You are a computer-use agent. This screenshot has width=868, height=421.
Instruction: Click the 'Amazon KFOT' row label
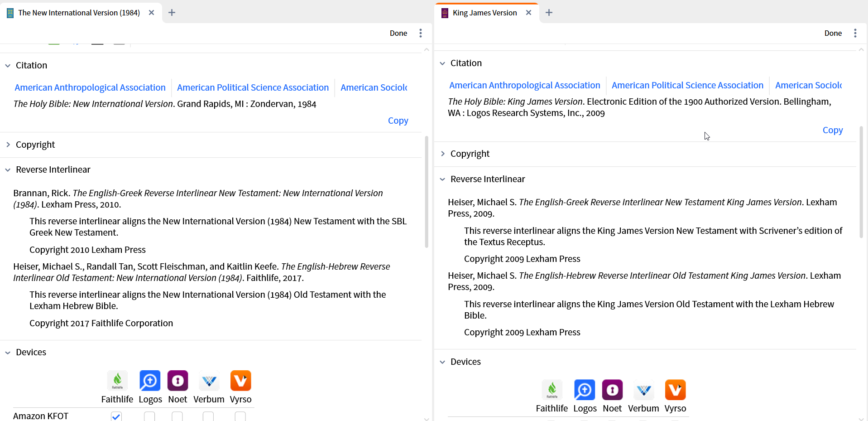point(41,416)
